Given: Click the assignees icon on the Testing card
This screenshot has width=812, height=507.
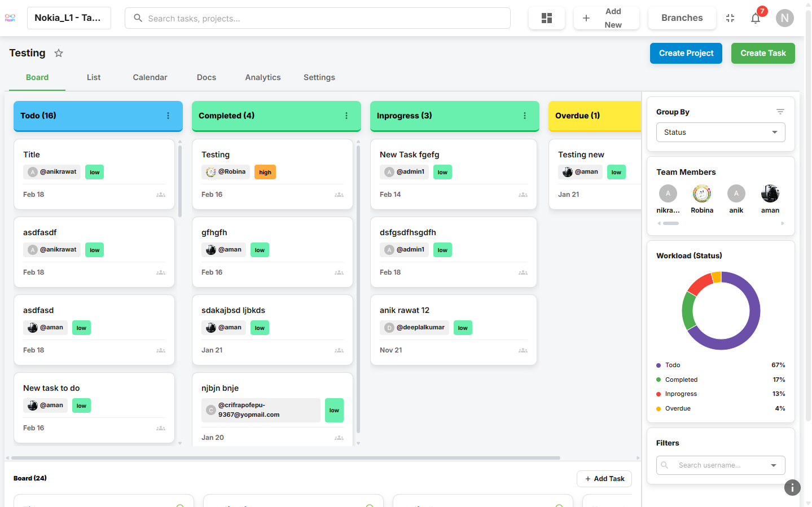Looking at the screenshot, I should point(339,194).
